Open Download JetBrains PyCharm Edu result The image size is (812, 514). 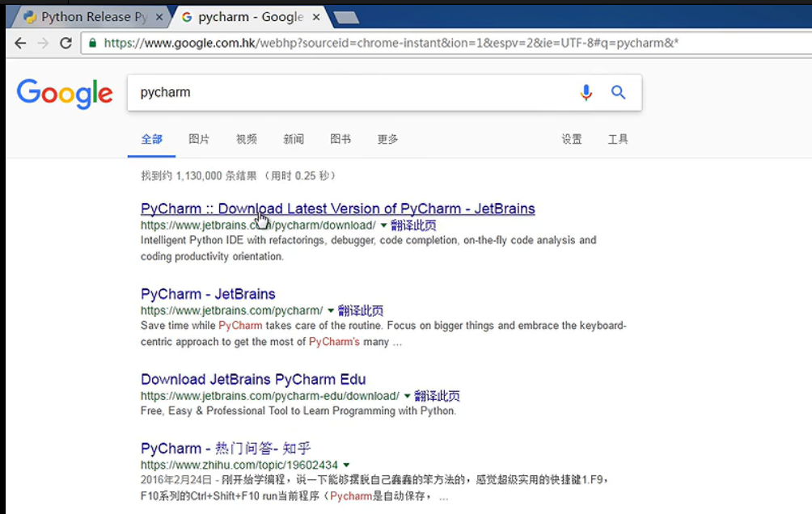pos(253,379)
